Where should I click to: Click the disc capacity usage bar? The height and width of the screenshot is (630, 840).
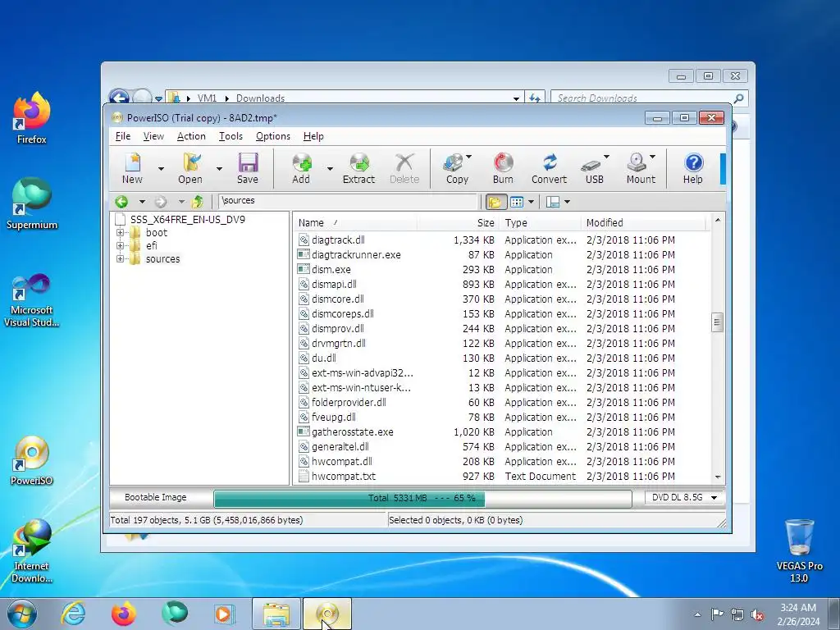422,499
